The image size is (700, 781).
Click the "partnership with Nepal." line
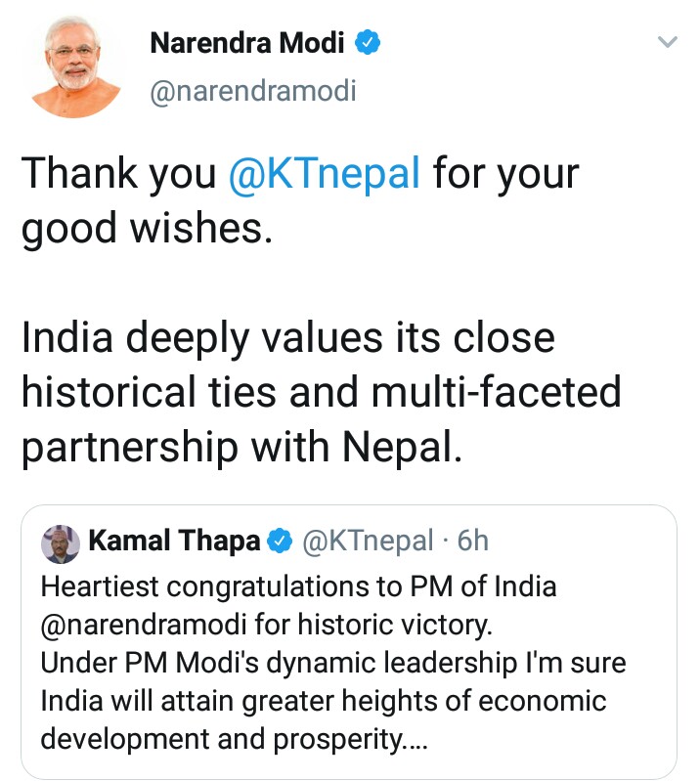click(x=240, y=446)
